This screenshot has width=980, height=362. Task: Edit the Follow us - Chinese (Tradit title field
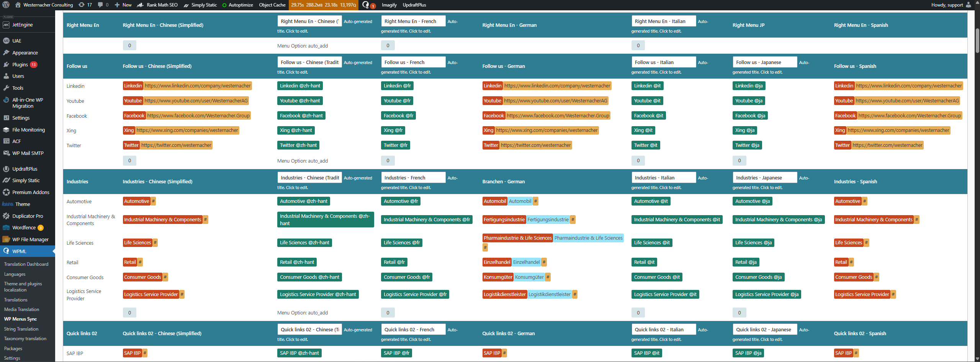click(x=309, y=62)
